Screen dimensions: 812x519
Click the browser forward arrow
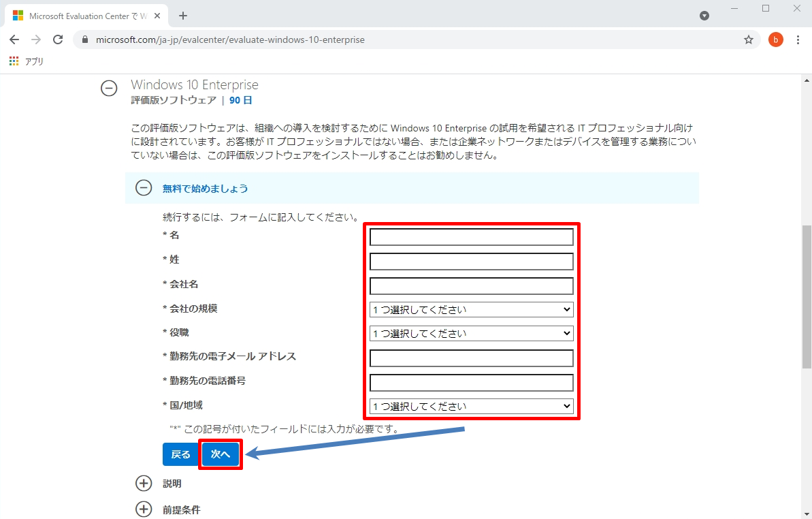tap(35, 40)
